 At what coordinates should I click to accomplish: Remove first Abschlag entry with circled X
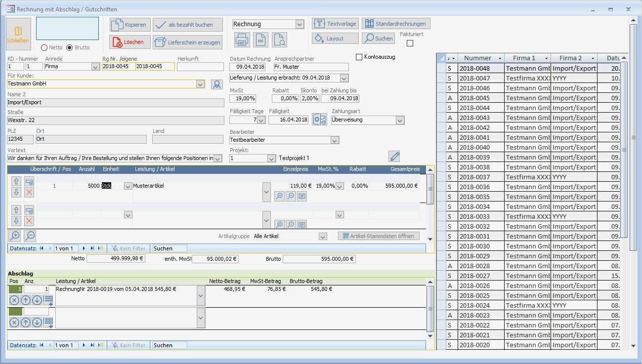click(14, 300)
